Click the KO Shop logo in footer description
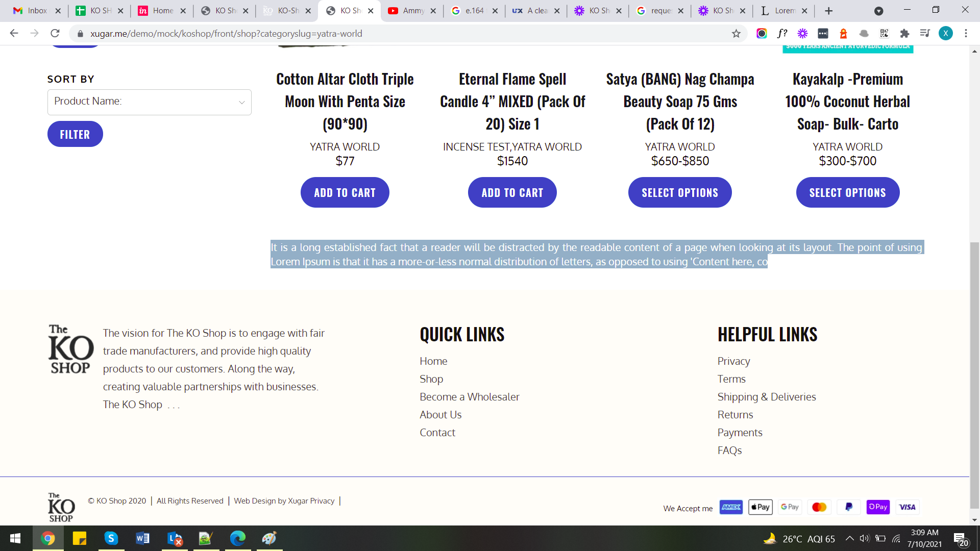 click(71, 349)
